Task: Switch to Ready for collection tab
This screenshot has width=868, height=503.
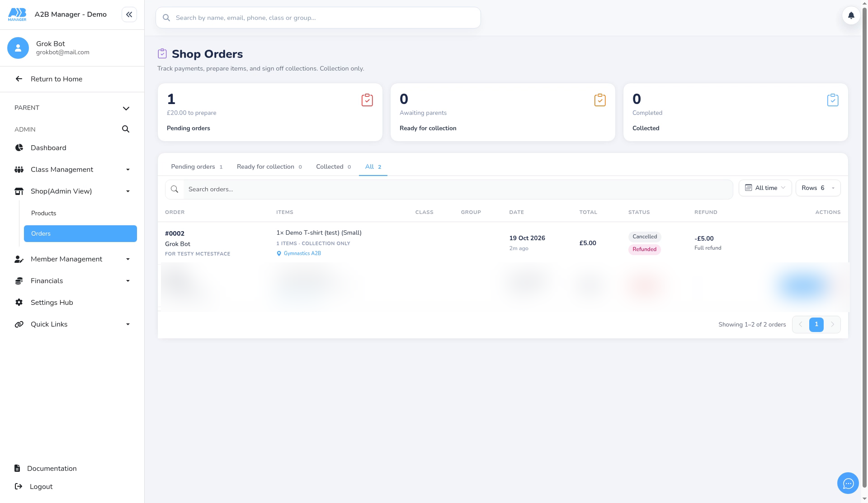Action: pos(269,166)
